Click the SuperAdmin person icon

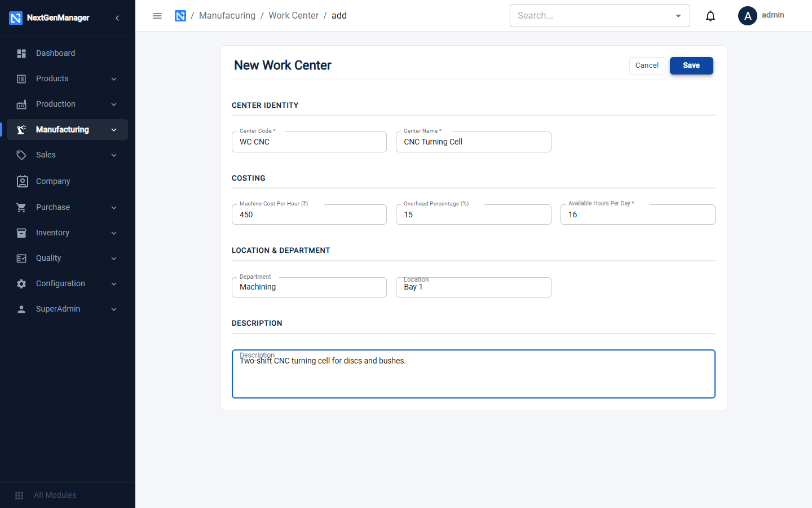tap(21, 309)
